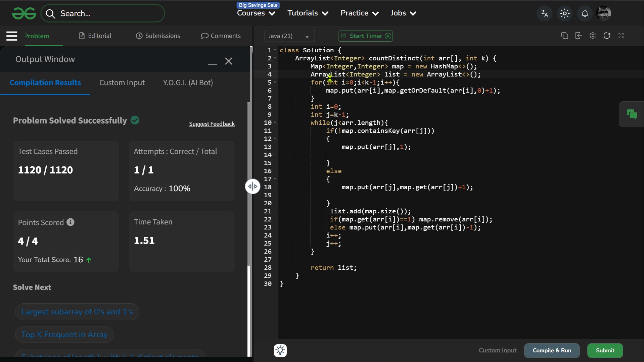The image size is (644, 362).
Task: Click the GeeksforGeeks logo
Action: point(24,13)
